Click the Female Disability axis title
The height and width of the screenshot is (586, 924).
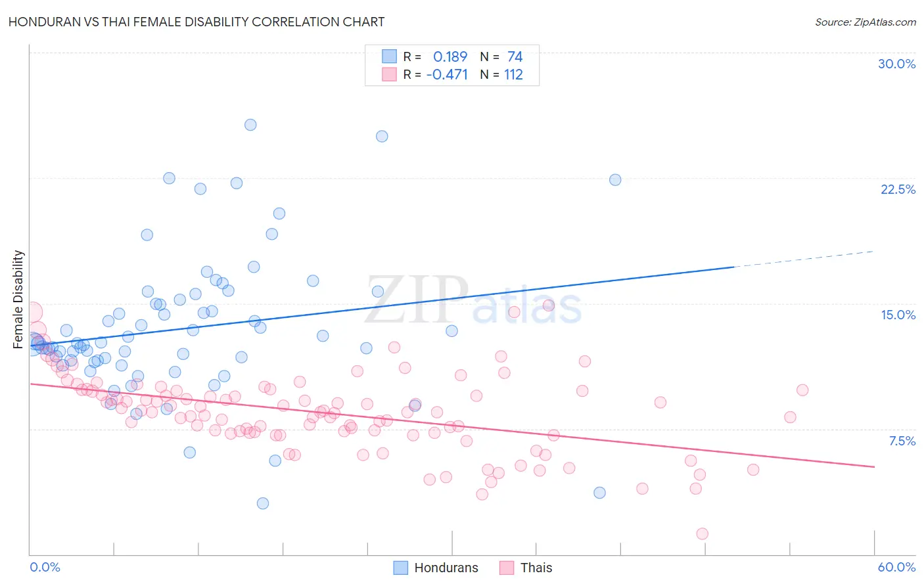[18, 299]
